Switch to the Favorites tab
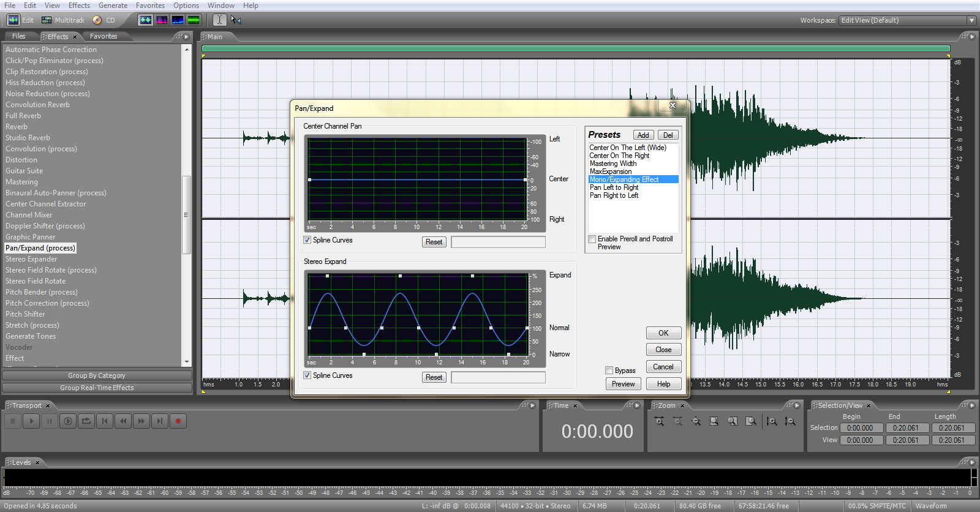 pyautogui.click(x=104, y=37)
